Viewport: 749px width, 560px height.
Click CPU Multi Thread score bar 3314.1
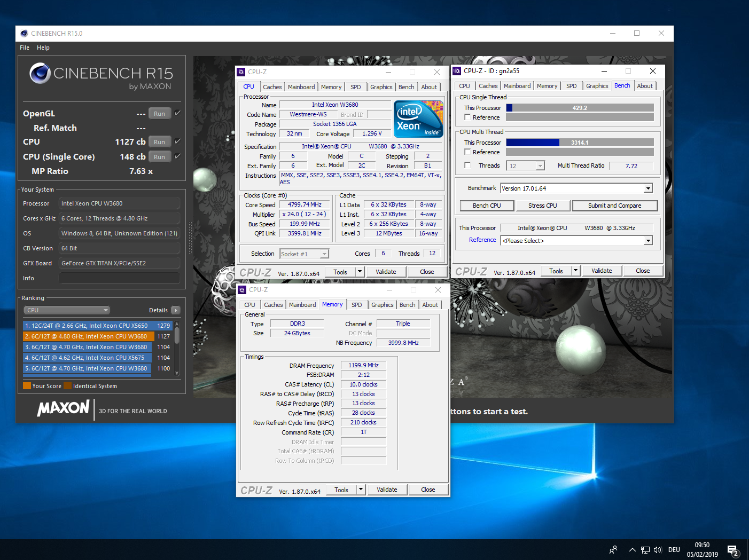pyautogui.click(x=580, y=143)
